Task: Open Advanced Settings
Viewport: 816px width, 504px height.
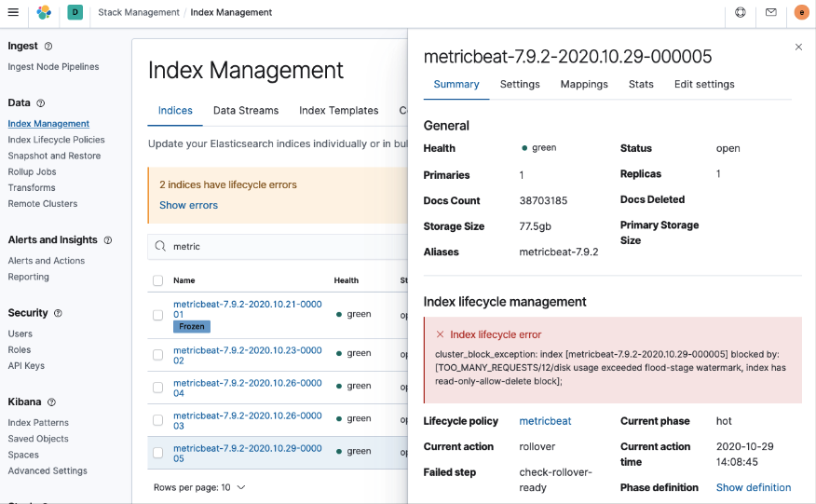Action: (48, 471)
